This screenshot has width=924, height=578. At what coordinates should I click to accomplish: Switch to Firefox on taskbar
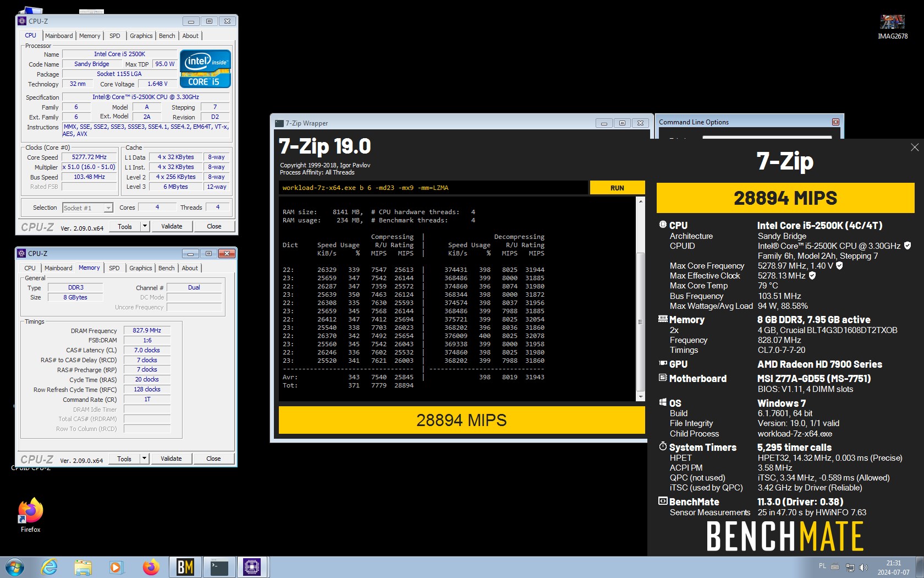click(151, 567)
